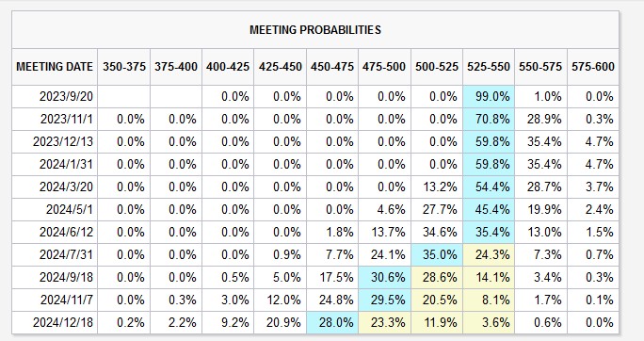Select the 35.0% blue cell for 2024/7/31
The width and height of the screenshot is (644, 341).
[437, 254]
